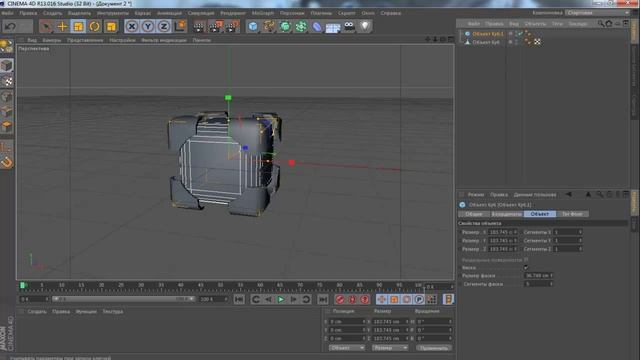Render the active view with the first clapperboard
This screenshot has width=640, height=360.
pos(200,27)
